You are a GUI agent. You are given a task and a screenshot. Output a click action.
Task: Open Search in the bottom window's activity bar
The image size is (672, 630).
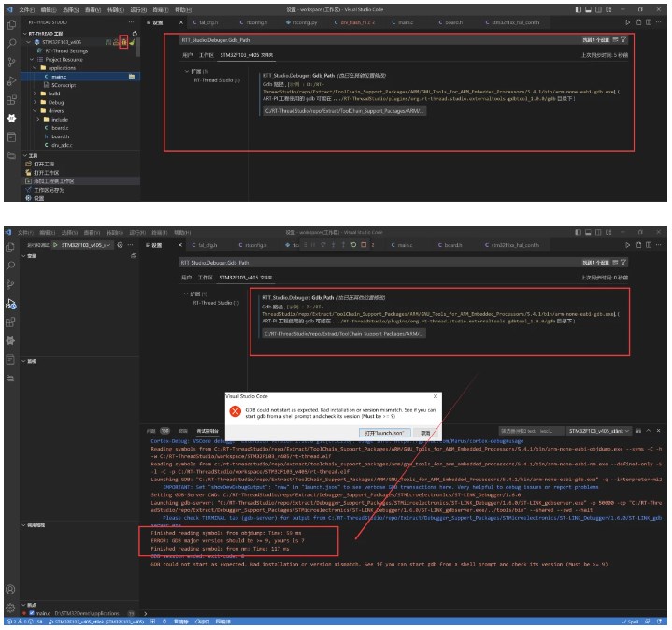[10, 265]
